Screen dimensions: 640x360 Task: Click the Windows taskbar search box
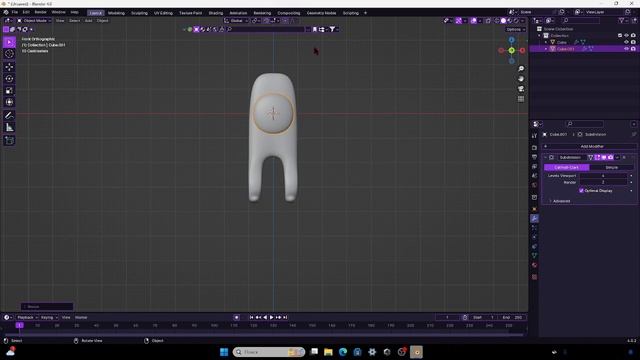point(269,352)
